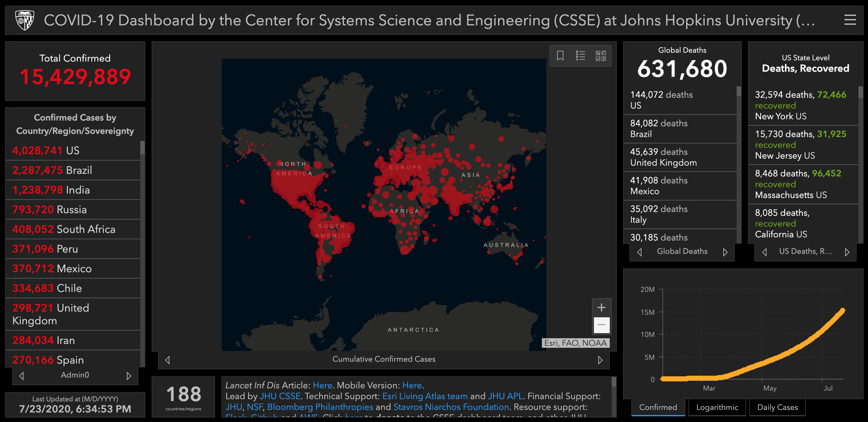
Task: Click the 188 countries/regions counter
Action: click(x=183, y=397)
